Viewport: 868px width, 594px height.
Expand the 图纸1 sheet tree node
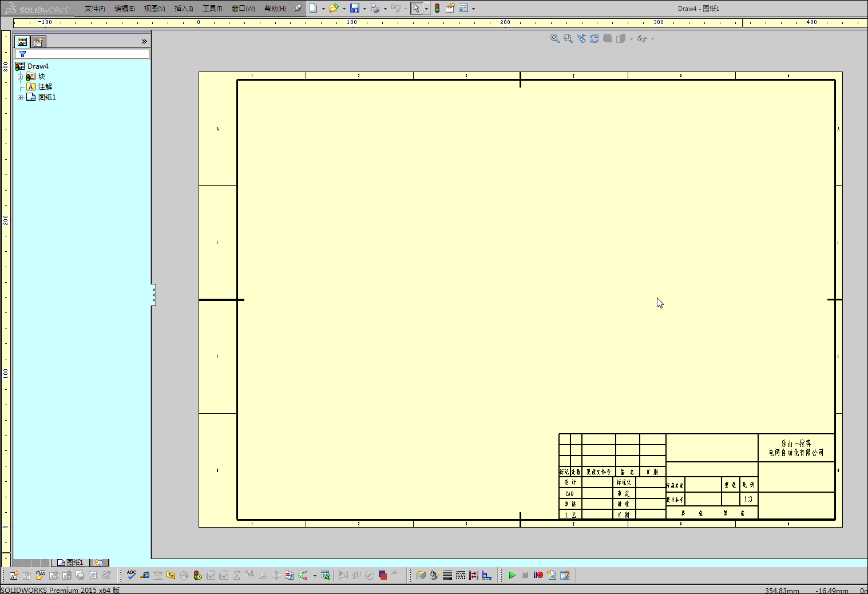(20, 97)
